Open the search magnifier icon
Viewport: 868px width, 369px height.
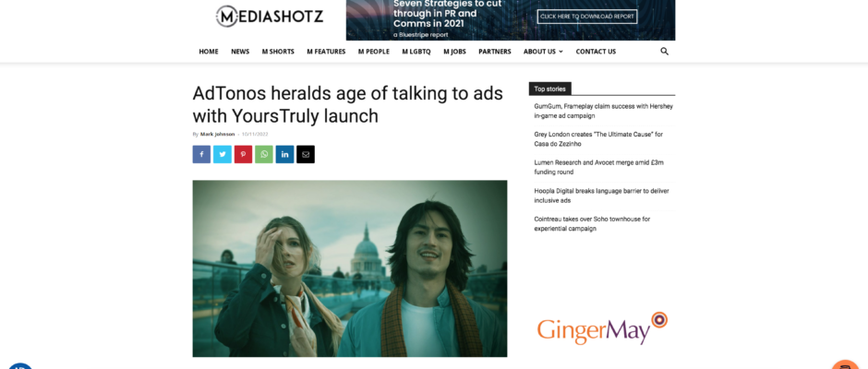664,52
